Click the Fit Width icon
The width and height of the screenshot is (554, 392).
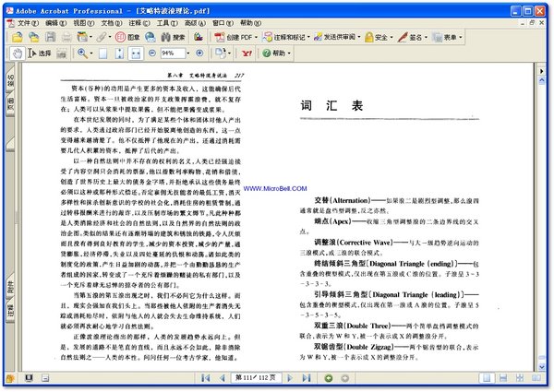[136, 53]
